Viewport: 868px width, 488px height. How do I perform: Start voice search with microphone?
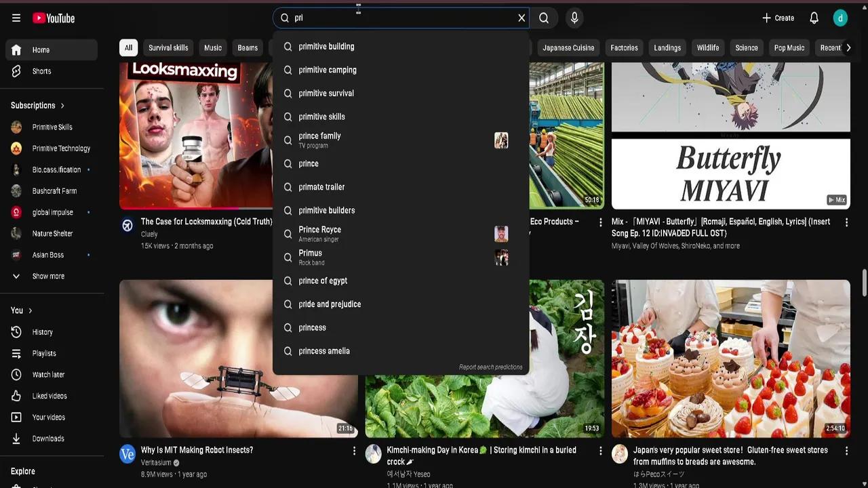click(x=574, y=18)
